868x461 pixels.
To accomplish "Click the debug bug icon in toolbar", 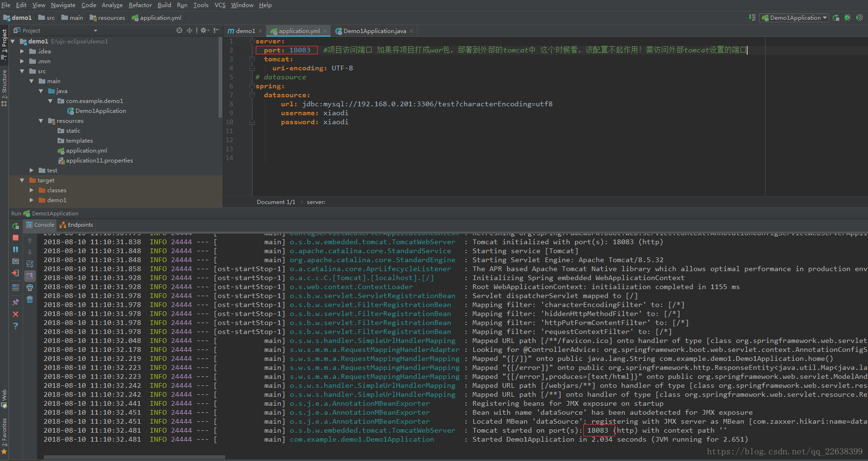I will 848,18.
